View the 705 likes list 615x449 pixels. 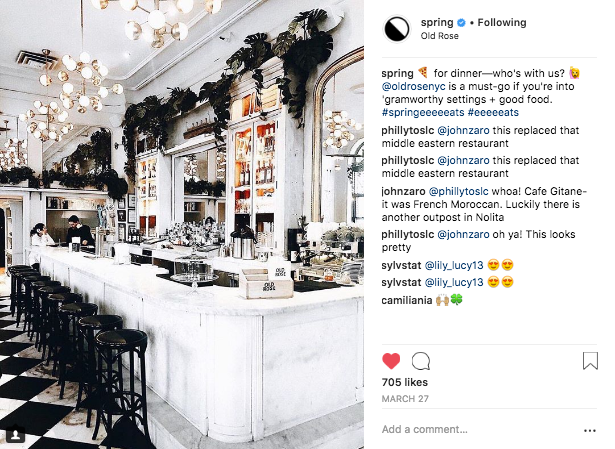coord(404,382)
